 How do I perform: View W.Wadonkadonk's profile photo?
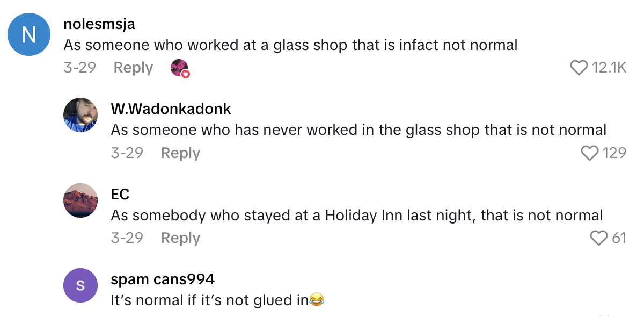80,114
